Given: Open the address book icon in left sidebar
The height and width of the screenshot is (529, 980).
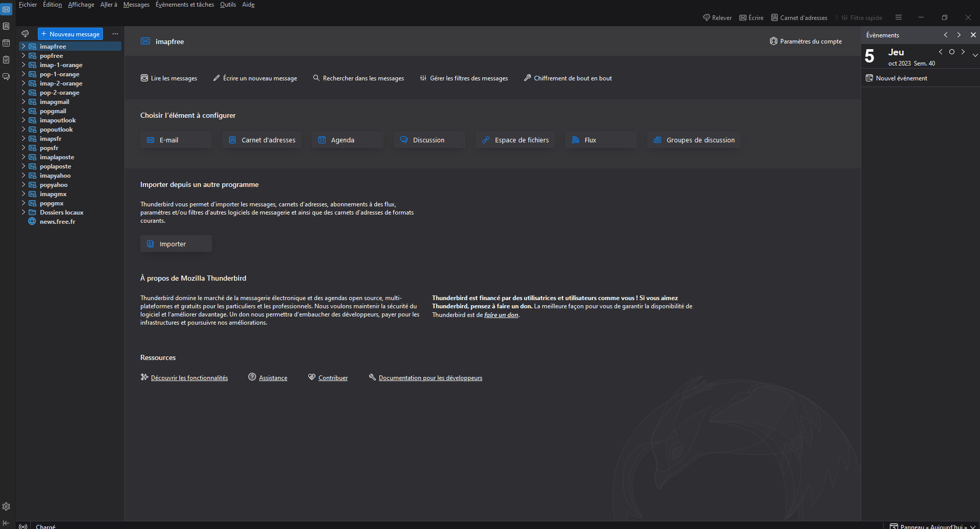Looking at the screenshot, I should click(x=6, y=26).
